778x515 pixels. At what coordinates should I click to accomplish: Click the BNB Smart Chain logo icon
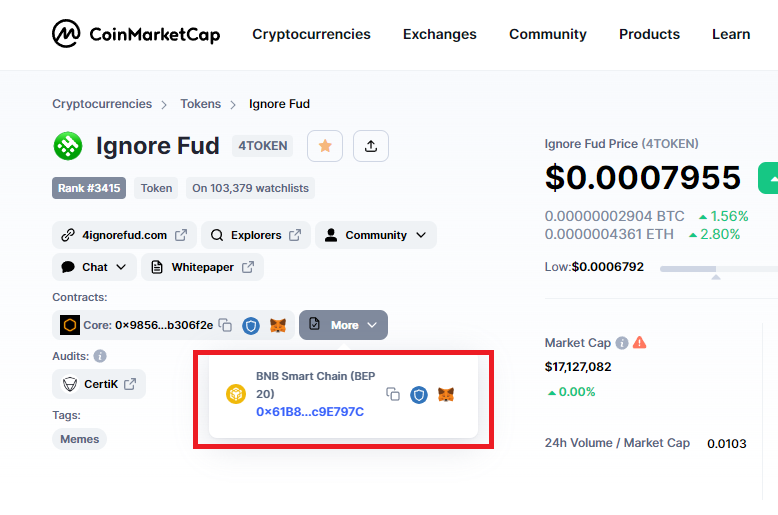[236, 394]
